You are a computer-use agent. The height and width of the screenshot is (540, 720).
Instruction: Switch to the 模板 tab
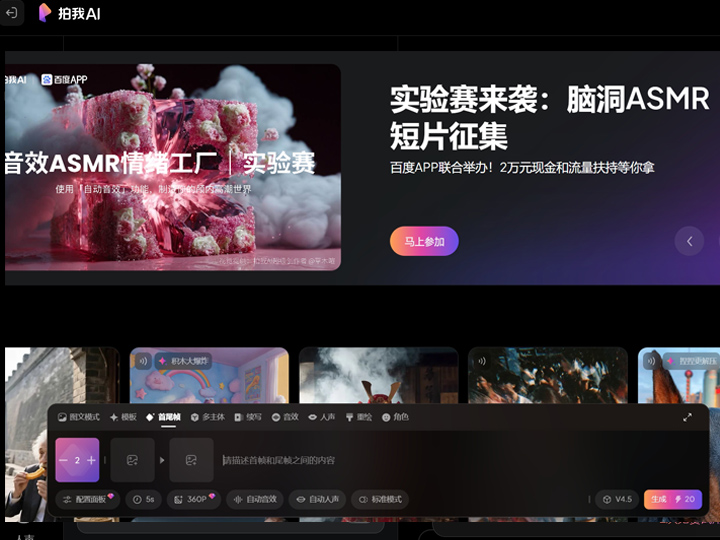point(123,417)
